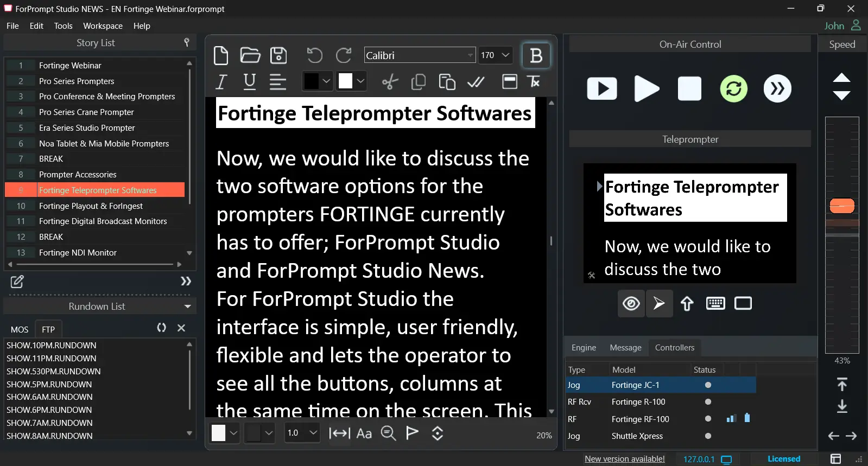Cut selected text with scissors icon
The width and height of the screenshot is (868, 466).
point(390,82)
